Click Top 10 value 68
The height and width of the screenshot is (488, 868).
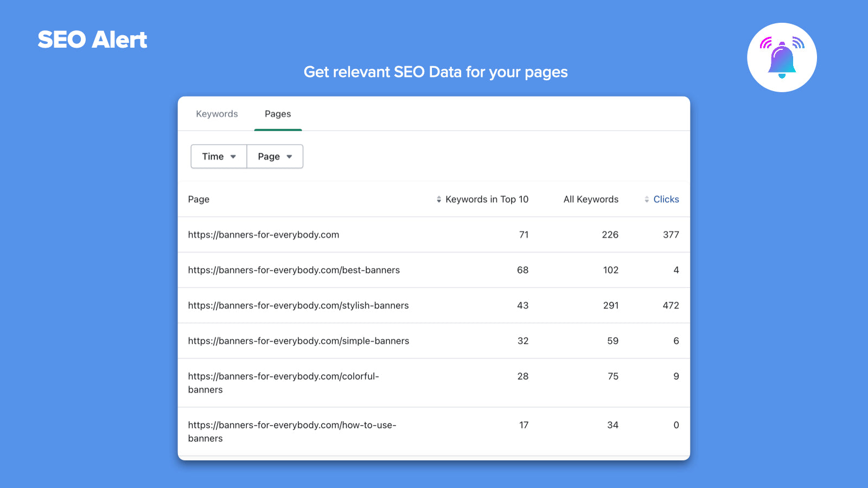[x=522, y=270]
